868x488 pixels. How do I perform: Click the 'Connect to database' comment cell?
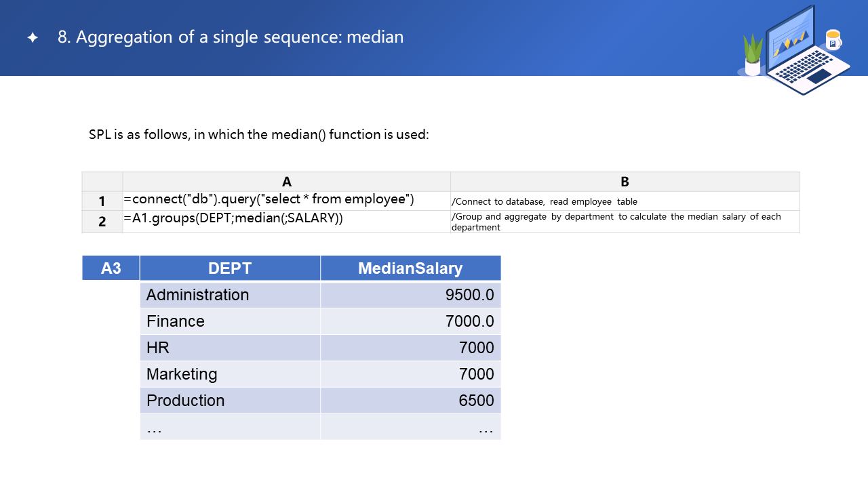pos(544,201)
